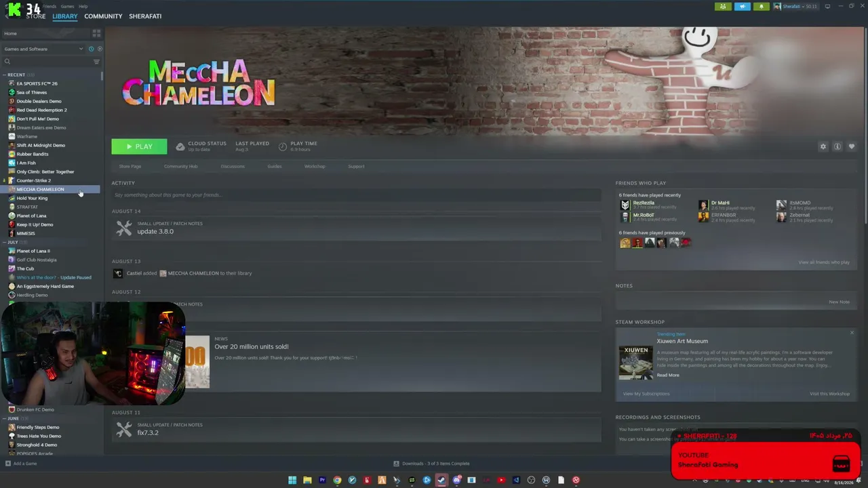Switch to the COMMUNITY tab
The width and height of the screenshot is (868, 488).
coord(103,16)
